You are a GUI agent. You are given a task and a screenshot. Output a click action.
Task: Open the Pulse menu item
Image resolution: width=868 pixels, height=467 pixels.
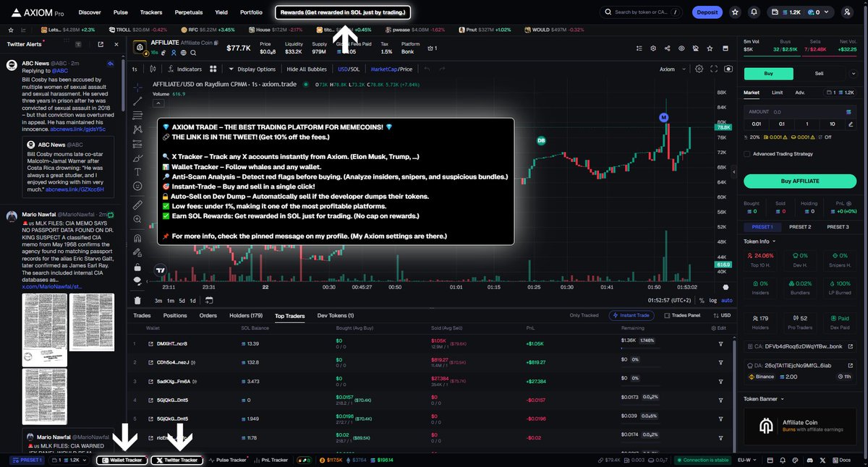[121, 12]
